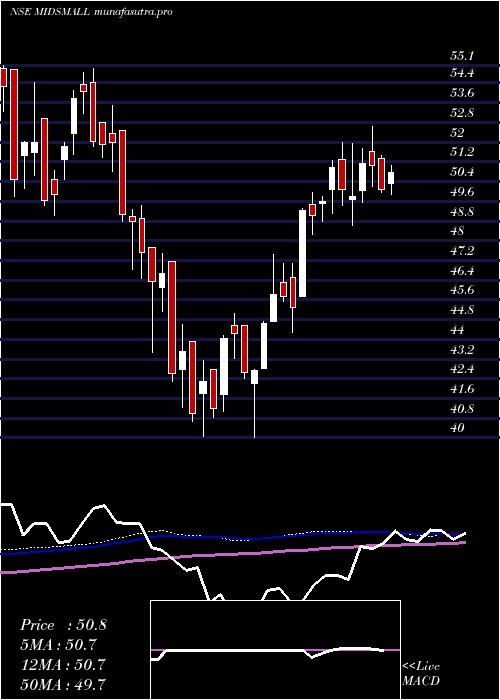500x700 pixels.
Task: Click the tall white candle near 48.8
Action: pos(302,253)
